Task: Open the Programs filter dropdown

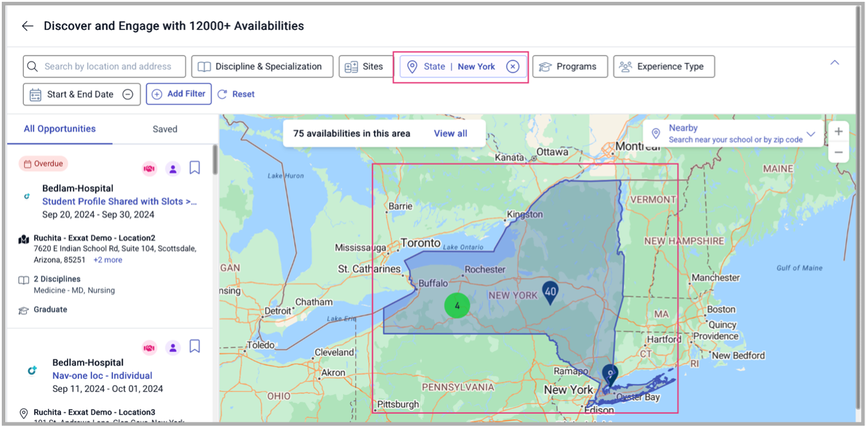Action: click(569, 66)
